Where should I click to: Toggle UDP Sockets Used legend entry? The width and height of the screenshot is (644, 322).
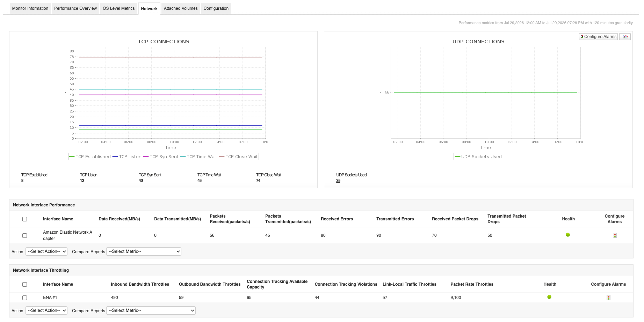[478, 157]
